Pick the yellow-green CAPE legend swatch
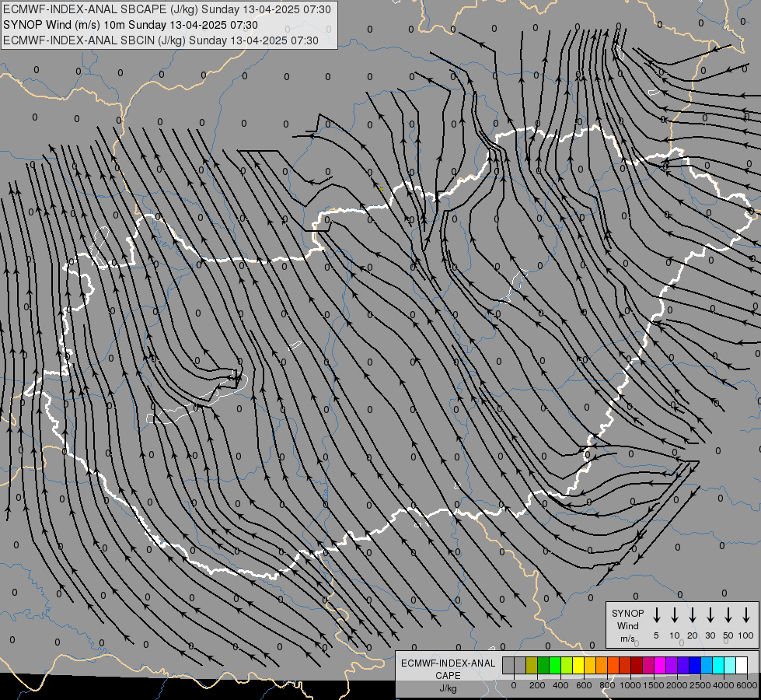This screenshot has width=761, height=700. click(567, 665)
